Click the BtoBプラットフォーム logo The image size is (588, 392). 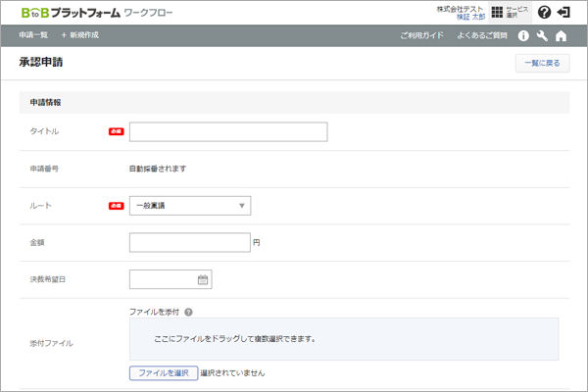(x=69, y=13)
